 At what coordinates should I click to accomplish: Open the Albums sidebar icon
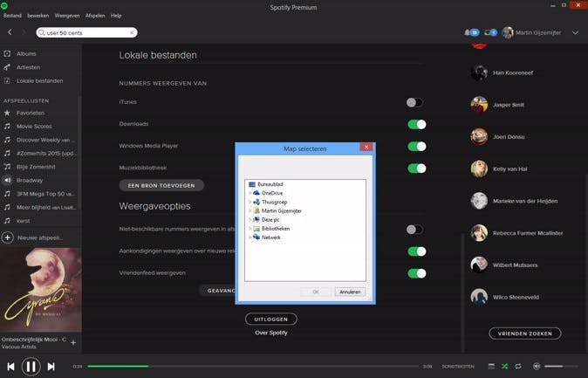[x=7, y=53]
